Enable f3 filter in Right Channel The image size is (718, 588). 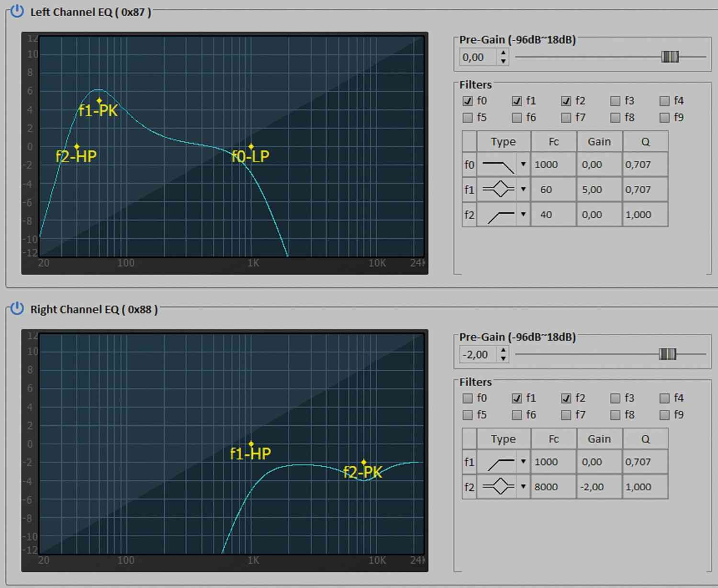click(615, 398)
